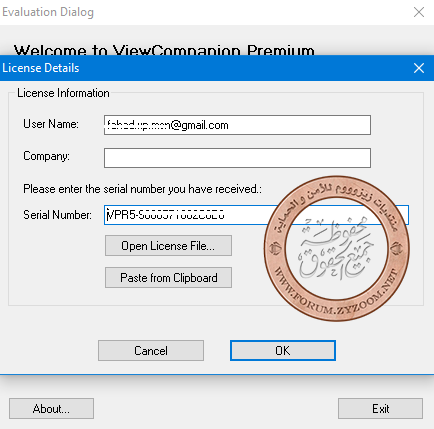Screen dimensions: 434x429
Task: Open License File button
Action: pos(168,246)
